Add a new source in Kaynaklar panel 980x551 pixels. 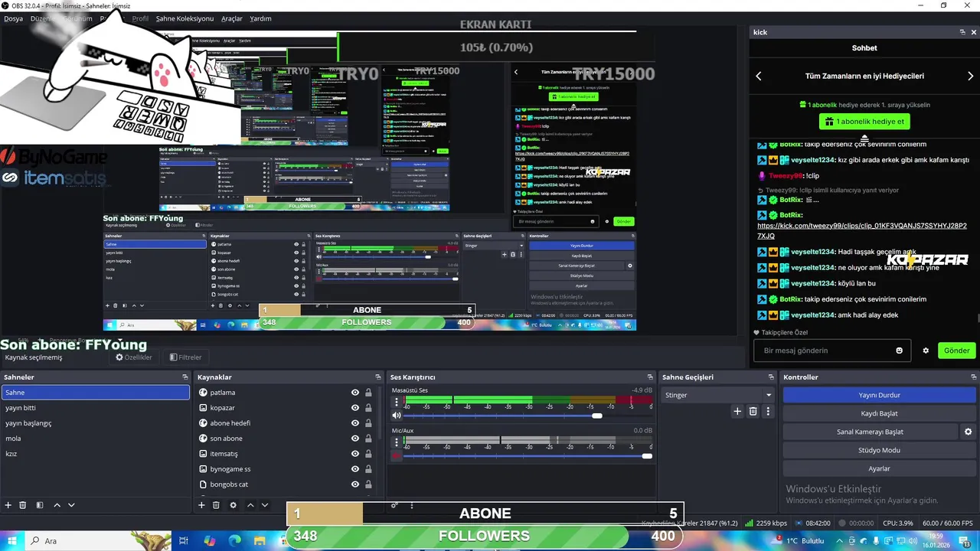click(x=201, y=505)
